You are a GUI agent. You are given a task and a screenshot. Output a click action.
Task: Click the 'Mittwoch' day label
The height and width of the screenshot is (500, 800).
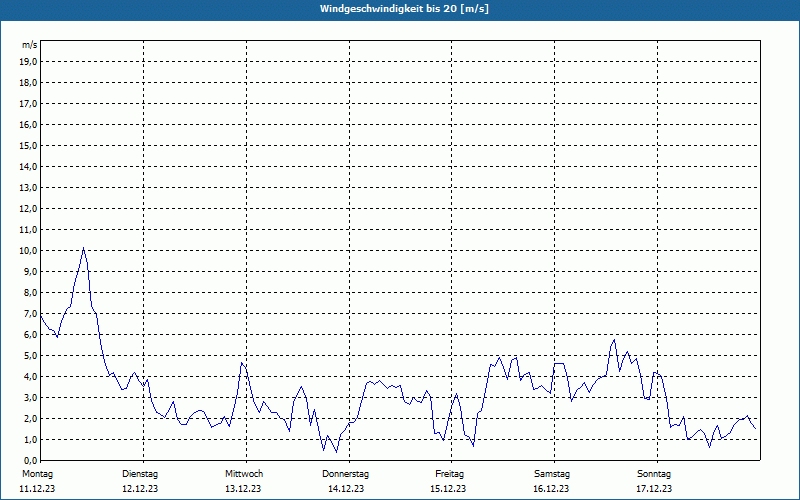pyautogui.click(x=244, y=474)
